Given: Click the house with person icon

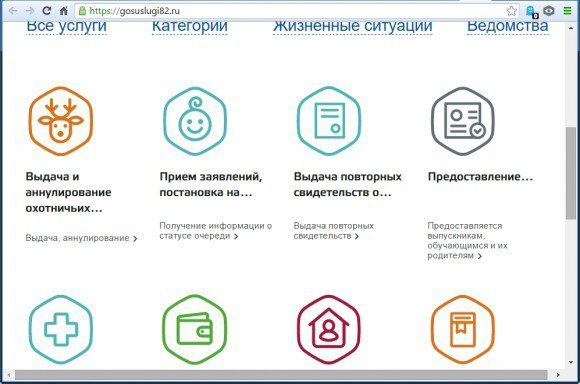Looking at the screenshot, I should pyautogui.click(x=329, y=329).
